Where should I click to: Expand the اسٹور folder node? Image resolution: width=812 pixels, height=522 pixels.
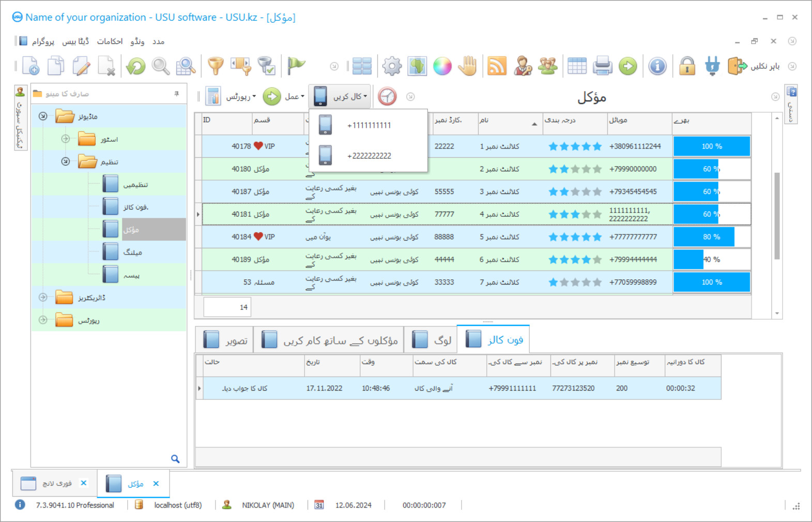coord(66,139)
